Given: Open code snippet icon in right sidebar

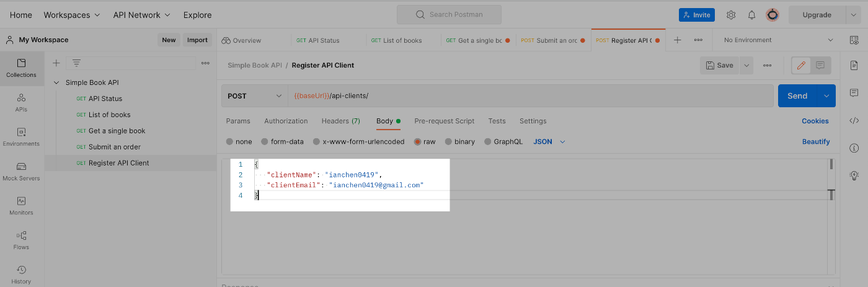Looking at the screenshot, I should click(854, 121).
